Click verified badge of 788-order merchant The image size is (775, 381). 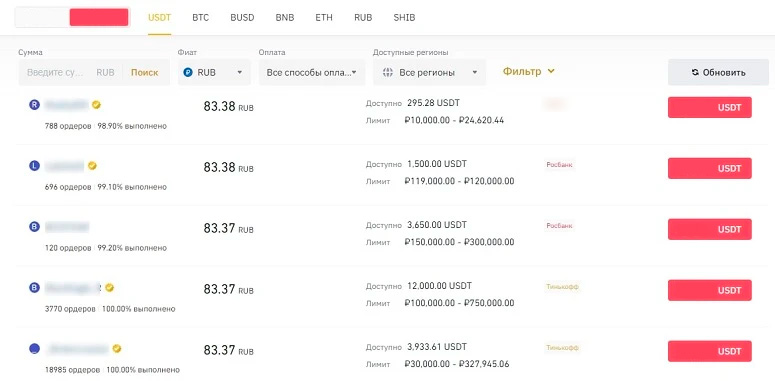[x=96, y=105]
